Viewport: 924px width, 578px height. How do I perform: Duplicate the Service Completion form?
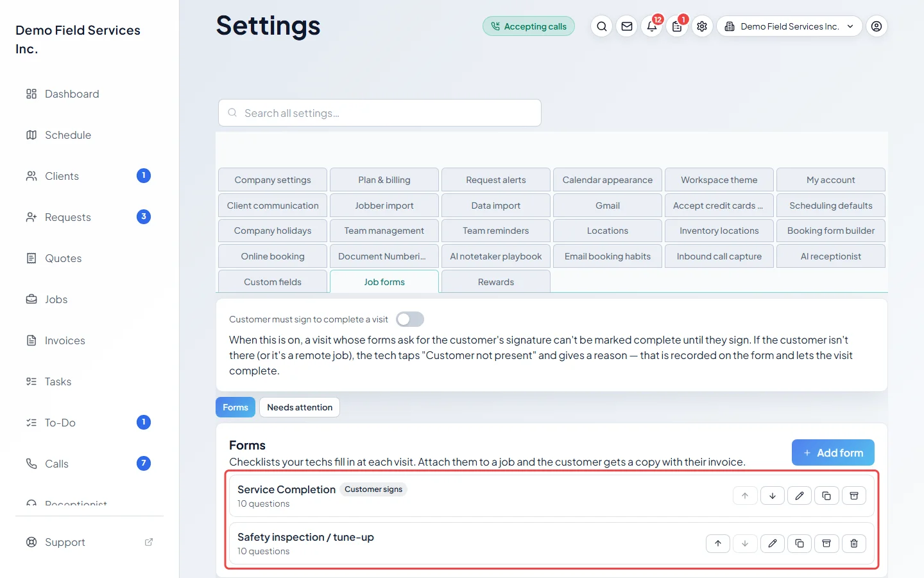(826, 496)
